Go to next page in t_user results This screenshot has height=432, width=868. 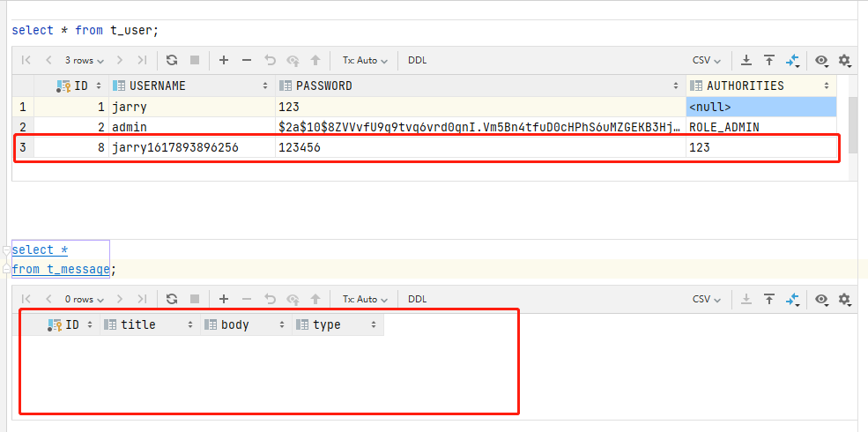[x=120, y=60]
